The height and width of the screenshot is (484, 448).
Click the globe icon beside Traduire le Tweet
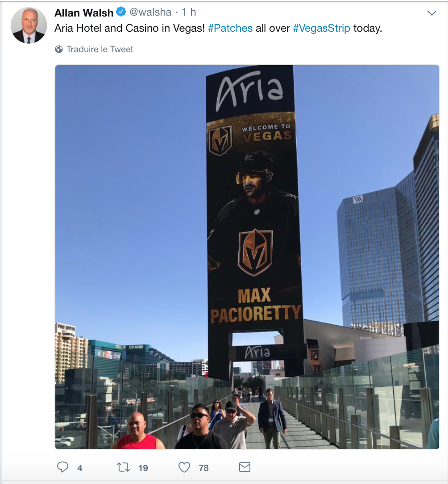(59, 50)
